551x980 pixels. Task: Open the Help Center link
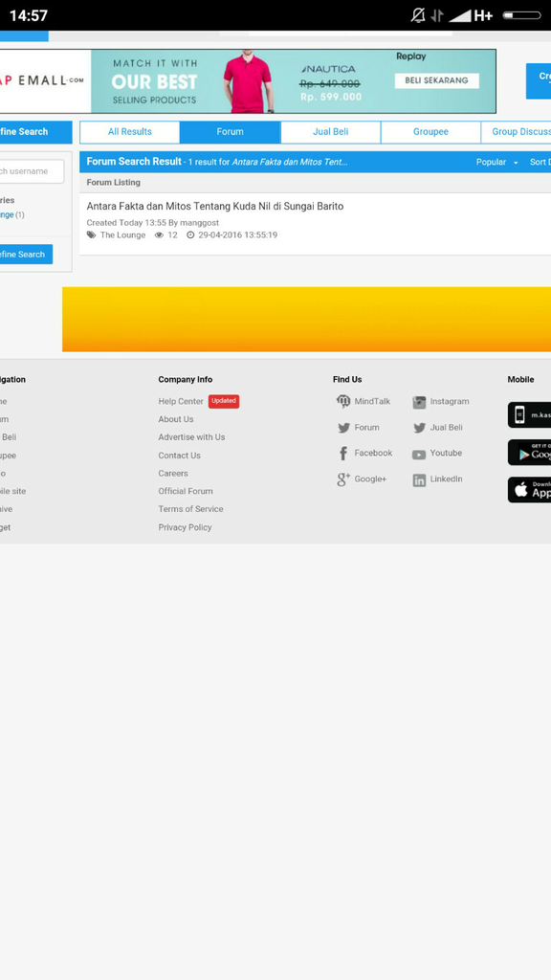click(x=181, y=401)
